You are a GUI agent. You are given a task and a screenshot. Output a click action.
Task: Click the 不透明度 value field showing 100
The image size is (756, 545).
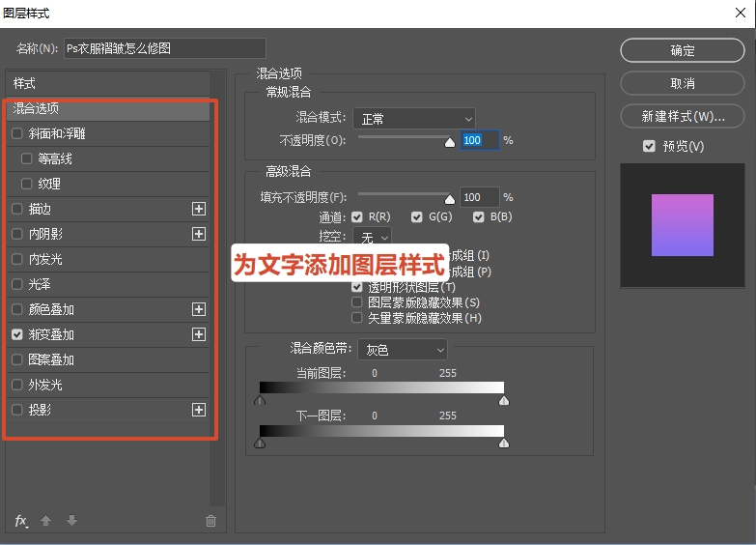tap(479, 140)
